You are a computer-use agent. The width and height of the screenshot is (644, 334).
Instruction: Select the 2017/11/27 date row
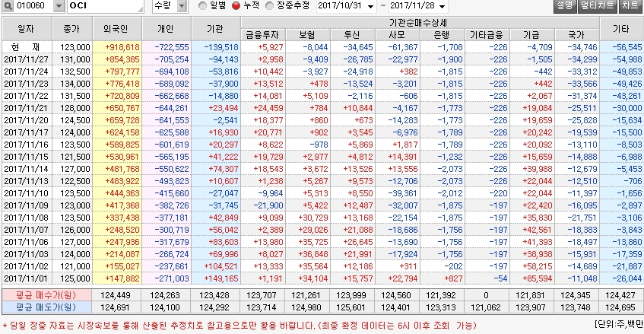(27, 59)
